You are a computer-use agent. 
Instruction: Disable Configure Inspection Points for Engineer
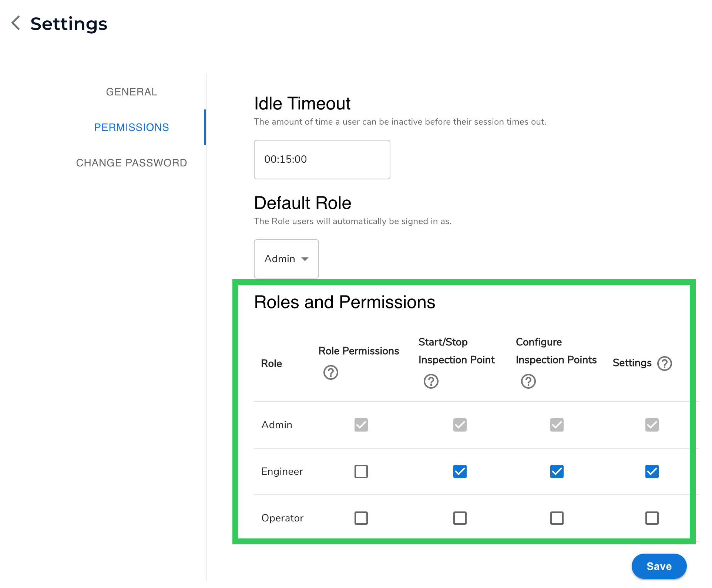pyautogui.click(x=557, y=471)
